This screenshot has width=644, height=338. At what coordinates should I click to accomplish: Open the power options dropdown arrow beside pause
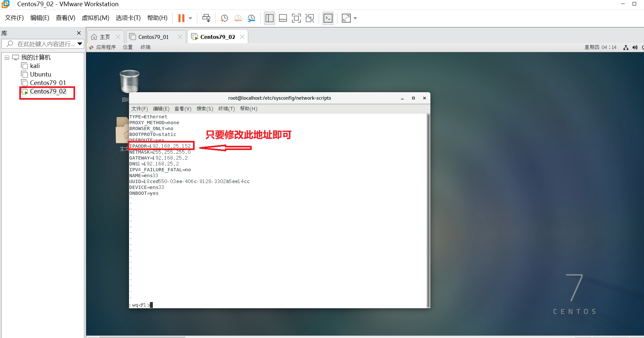pos(190,18)
